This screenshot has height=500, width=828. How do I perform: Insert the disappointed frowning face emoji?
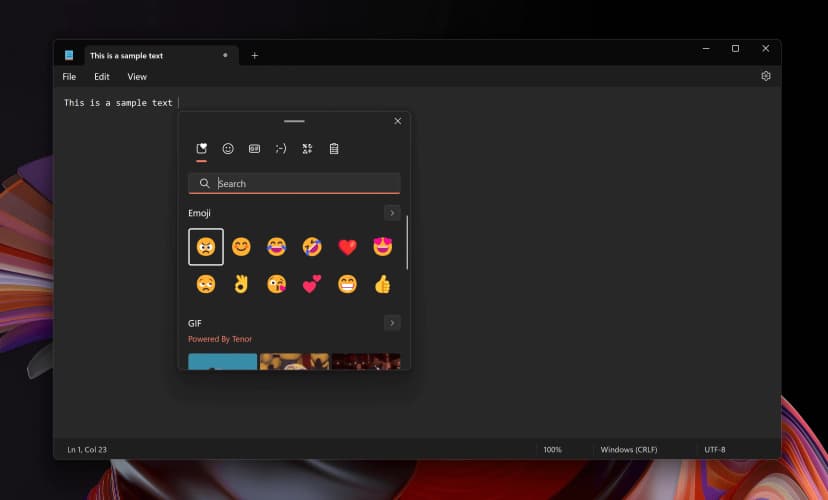[206, 284]
